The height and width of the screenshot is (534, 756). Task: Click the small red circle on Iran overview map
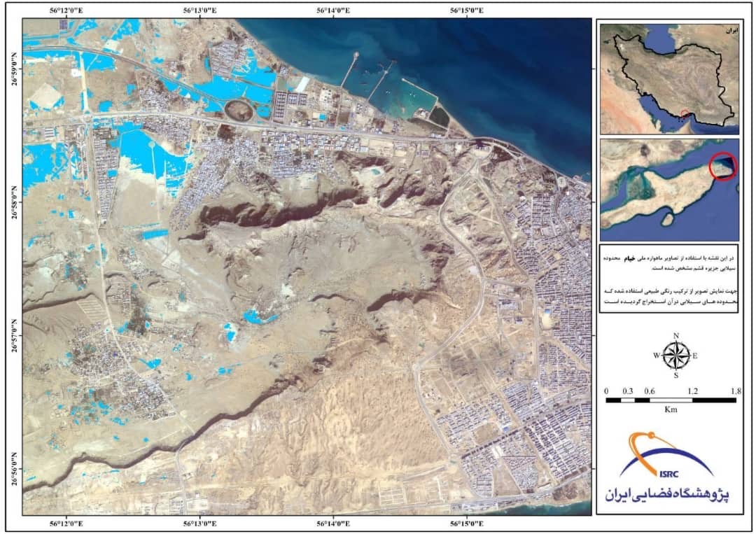tap(684, 114)
